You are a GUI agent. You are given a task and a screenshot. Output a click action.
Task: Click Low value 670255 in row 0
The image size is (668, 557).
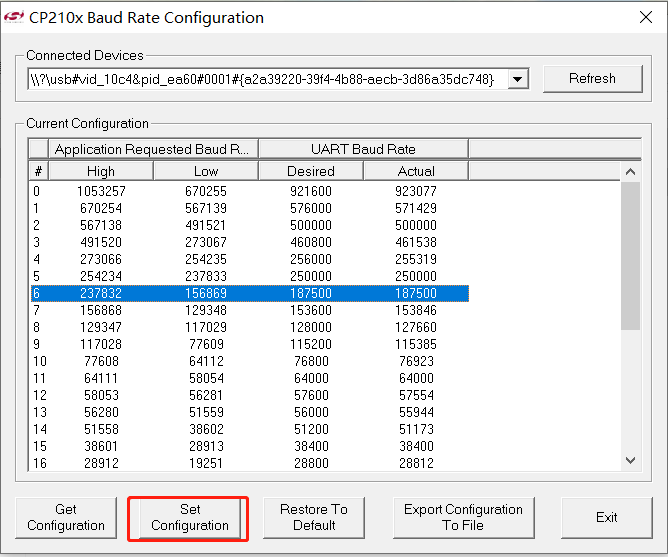[x=206, y=191]
